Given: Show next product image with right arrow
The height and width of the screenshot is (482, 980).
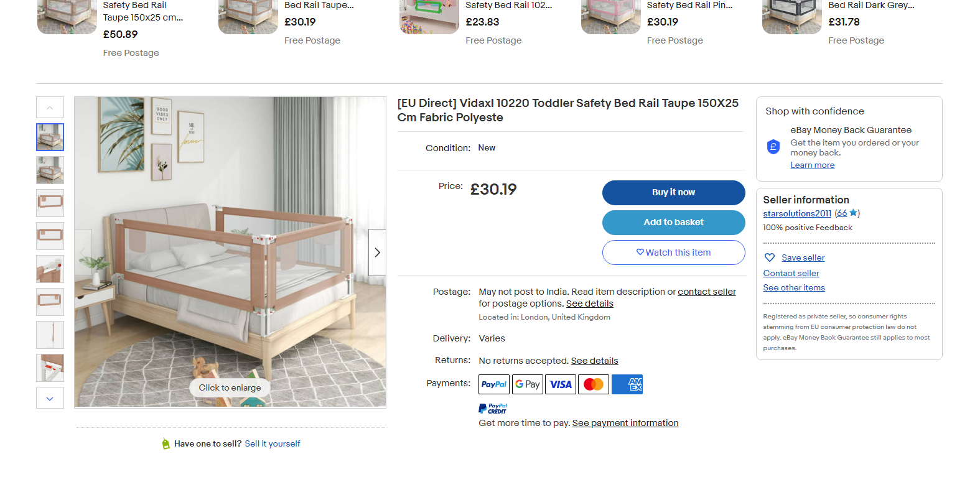Looking at the screenshot, I should tap(377, 253).
